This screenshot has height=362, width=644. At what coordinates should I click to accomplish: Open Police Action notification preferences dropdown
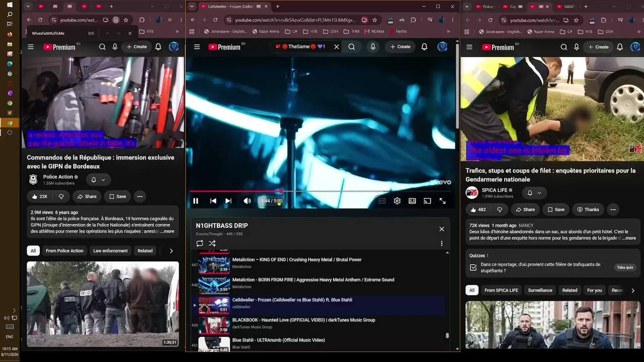pos(98,179)
